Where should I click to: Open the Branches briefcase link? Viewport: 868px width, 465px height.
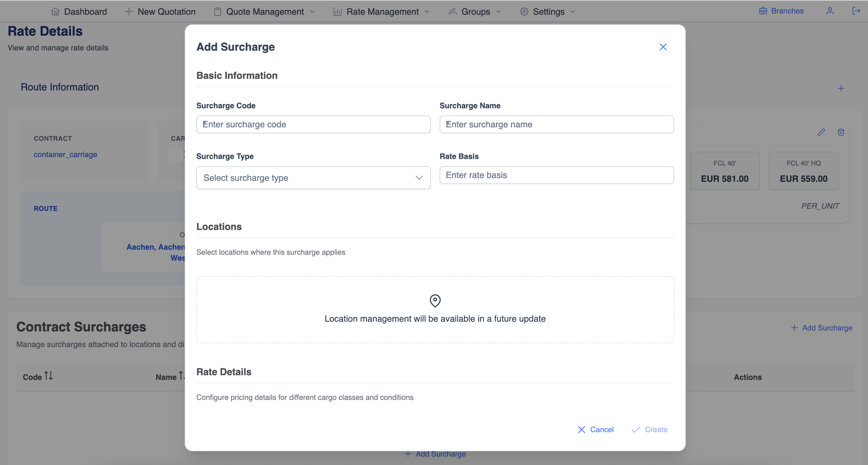(781, 11)
